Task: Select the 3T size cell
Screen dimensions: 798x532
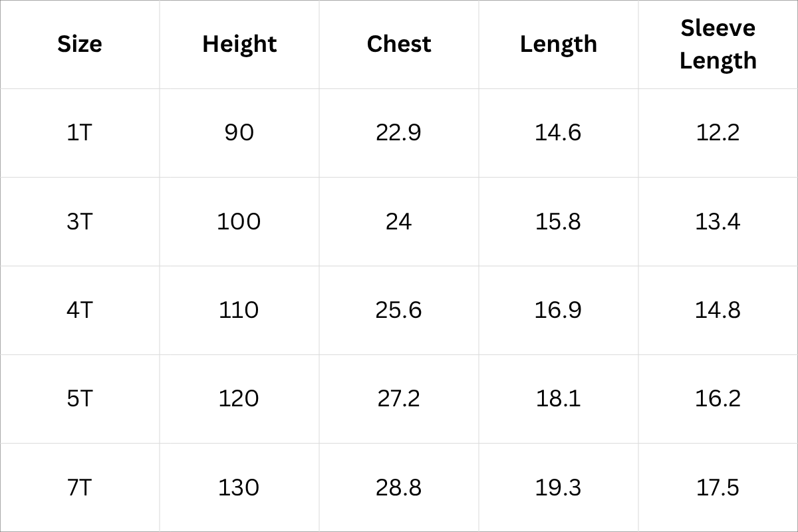Action: (80, 221)
